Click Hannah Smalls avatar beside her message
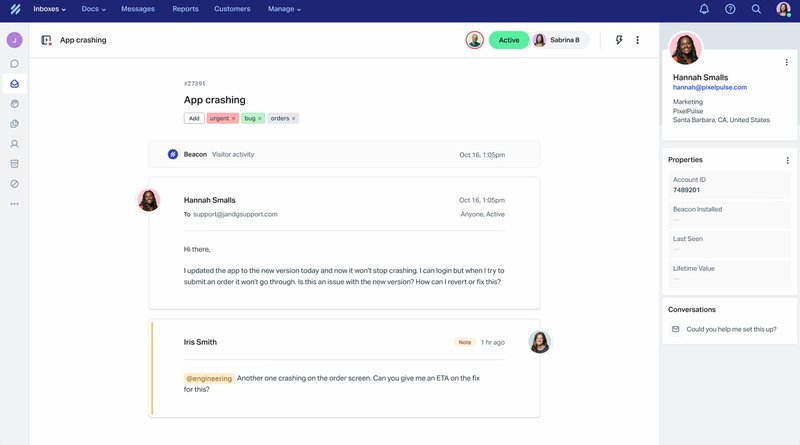The height and width of the screenshot is (445, 800). coord(148,200)
